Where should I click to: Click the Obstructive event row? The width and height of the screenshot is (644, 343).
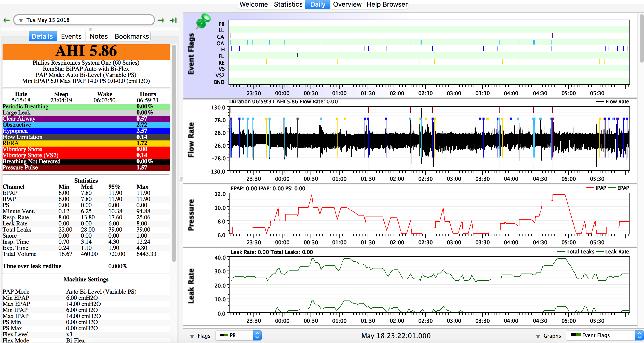pyautogui.click(x=86, y=125)
